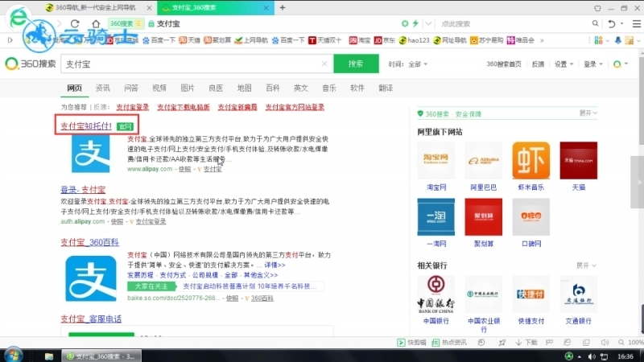Expand the 安全保障 panel with 展开
This screenshot has height=362, width=644.
588,113
